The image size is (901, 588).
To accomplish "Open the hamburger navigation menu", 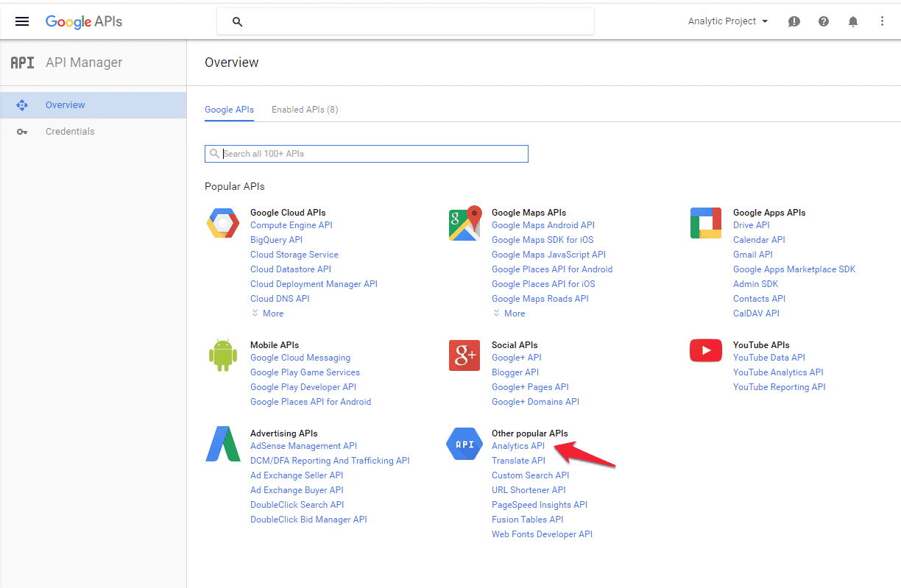I will coord(22,21).
